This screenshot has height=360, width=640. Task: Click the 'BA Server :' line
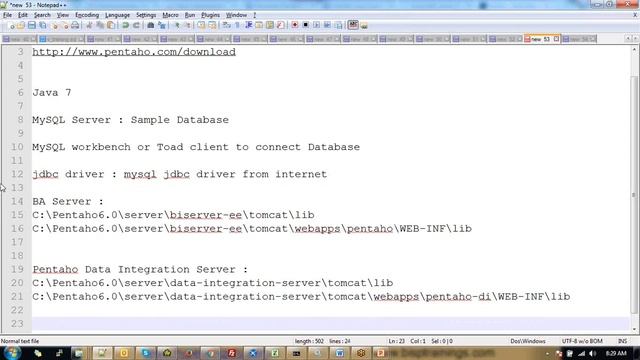(x=68, y=202)
